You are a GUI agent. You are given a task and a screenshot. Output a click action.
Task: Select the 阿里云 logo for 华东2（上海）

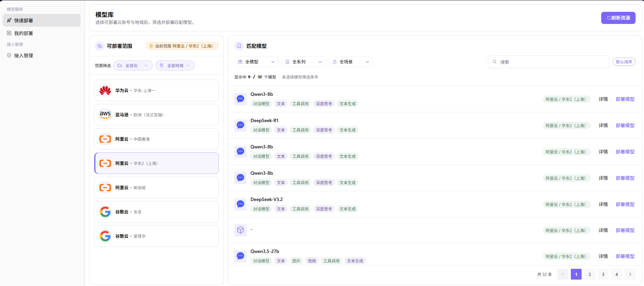(x=105, y=163)
